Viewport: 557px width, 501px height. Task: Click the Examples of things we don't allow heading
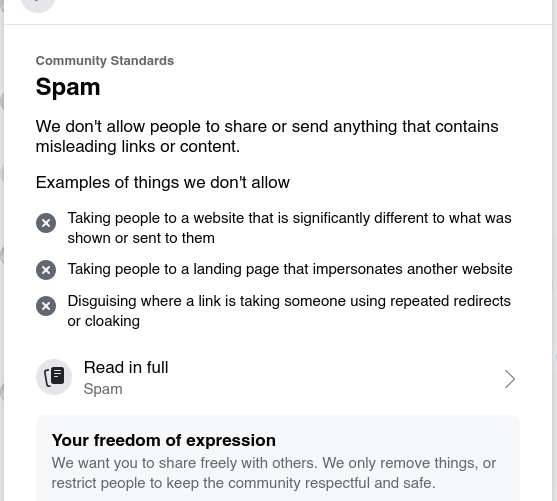[163, 183]
